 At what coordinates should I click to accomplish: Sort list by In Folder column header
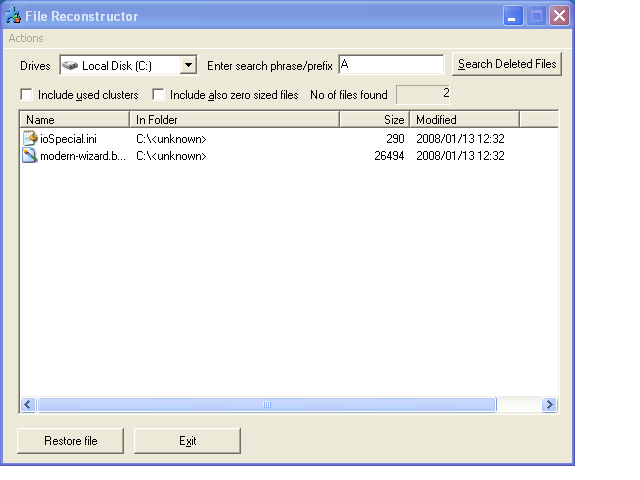[x=234, y=120]
